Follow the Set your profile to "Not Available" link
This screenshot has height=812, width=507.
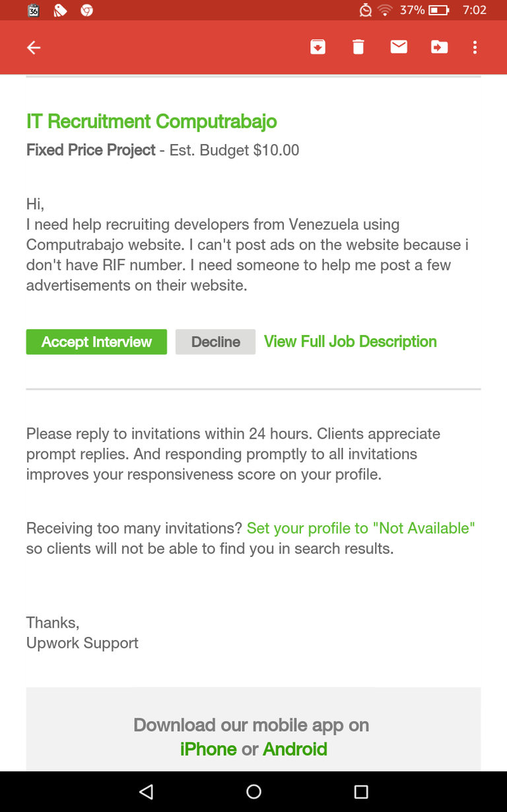pos(361,528)
